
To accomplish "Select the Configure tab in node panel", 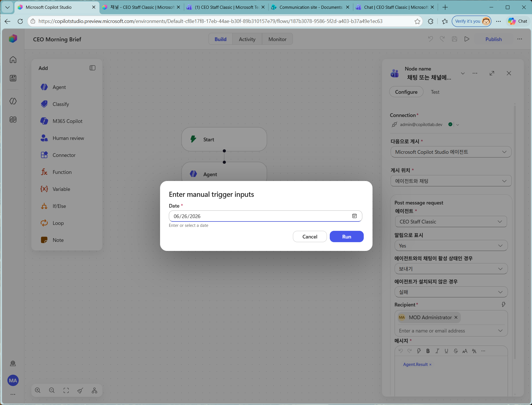I will (406, 92).
